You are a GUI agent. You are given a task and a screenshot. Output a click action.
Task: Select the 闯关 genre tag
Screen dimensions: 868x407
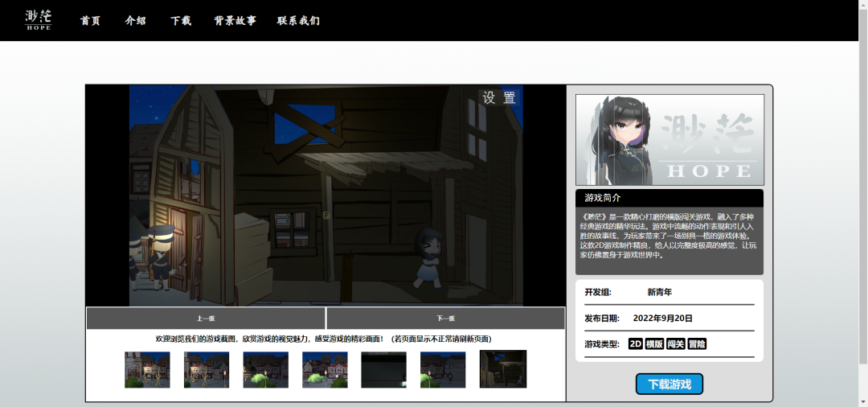tap(676, 343)
